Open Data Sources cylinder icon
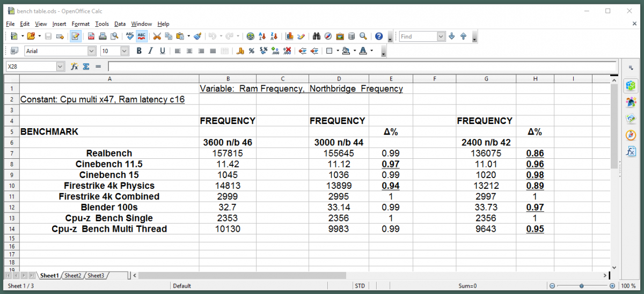The height and width of the screenshot is (294, 644). click(x=352, y=36)
